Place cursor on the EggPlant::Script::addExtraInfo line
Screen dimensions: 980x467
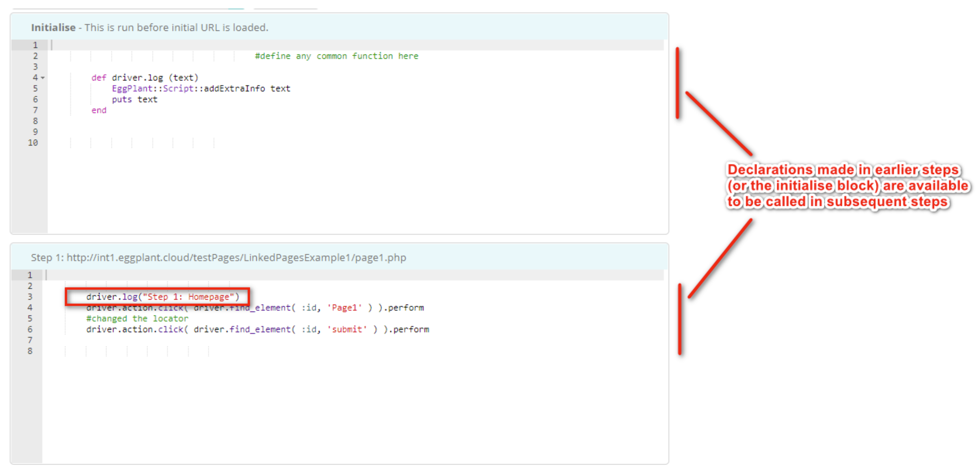[201, 88]
